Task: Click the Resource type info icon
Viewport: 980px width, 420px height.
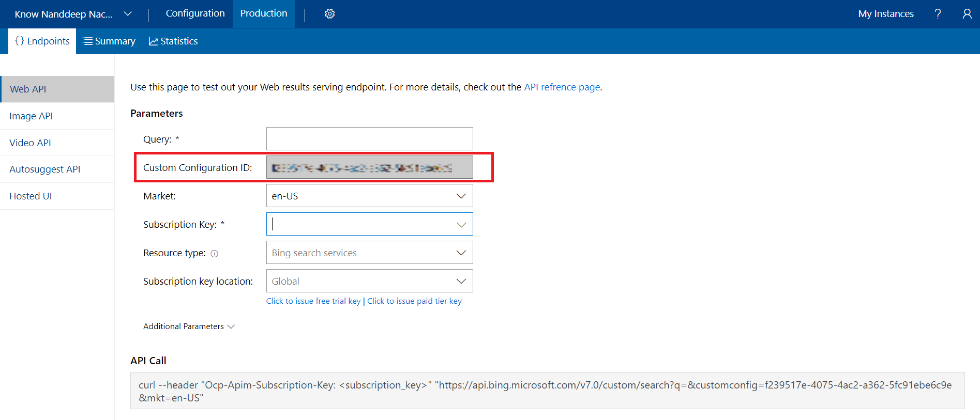Action: click(x=215, y=254)
